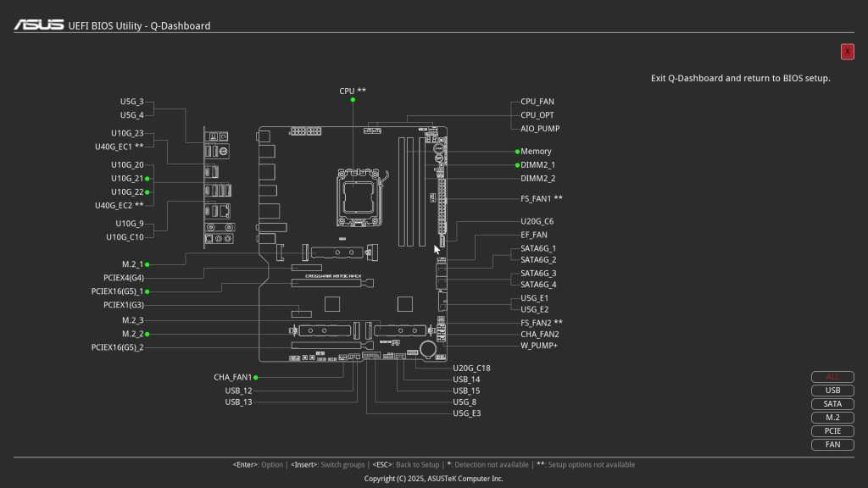Select the M.2_2 slot label
The height and width of the screenshot is (488, 868).
click(x=132, y=334)
